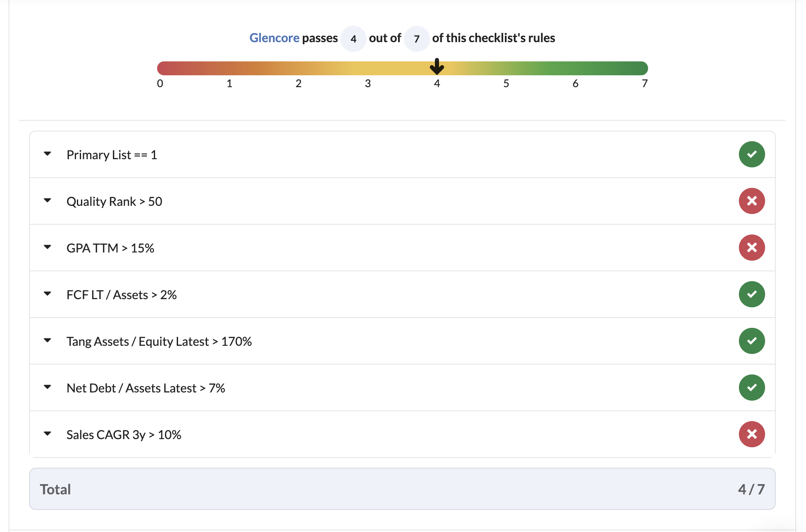Click the red X icon for Quality Rank
The image size is (806, 532).
752,201
